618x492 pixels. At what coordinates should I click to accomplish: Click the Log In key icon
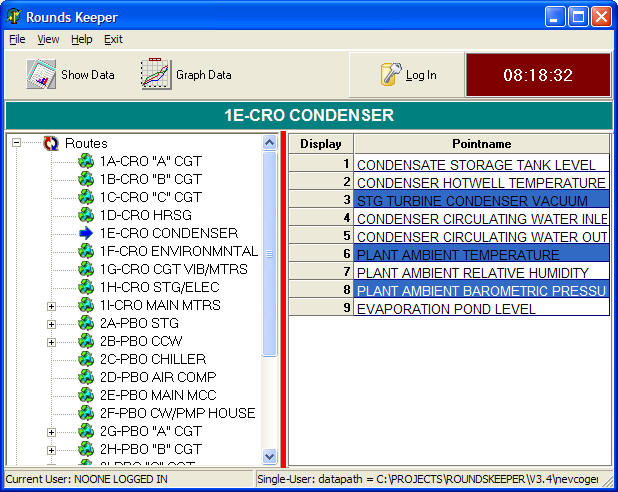pyautogui.click(x=391, y=75)
